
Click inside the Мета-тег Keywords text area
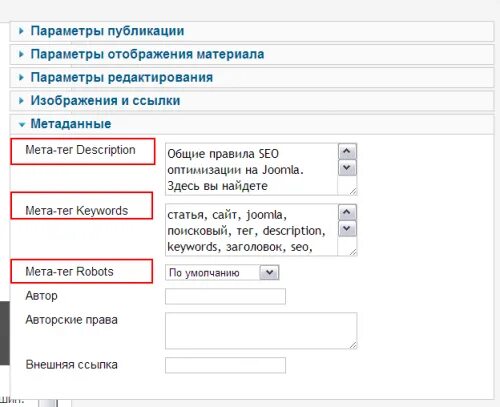tap(252, 230)
